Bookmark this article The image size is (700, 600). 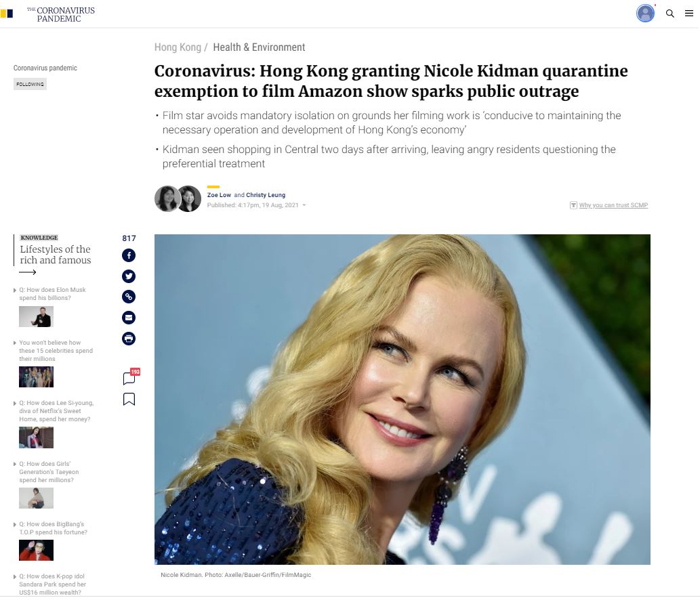click(129, 399)
